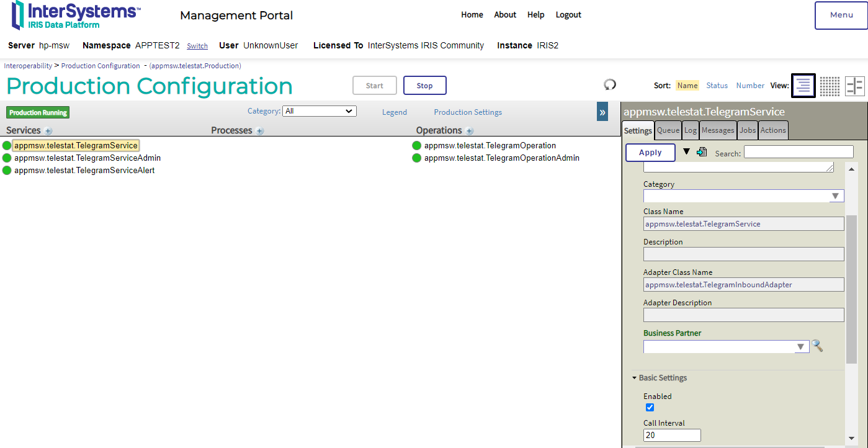Add a new Operation with plus icon

[470, 131]
